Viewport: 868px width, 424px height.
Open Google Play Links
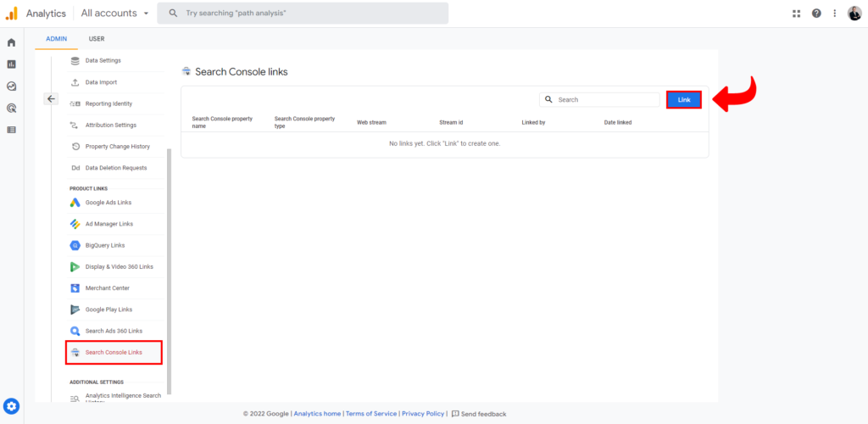(x=108, y=310)
